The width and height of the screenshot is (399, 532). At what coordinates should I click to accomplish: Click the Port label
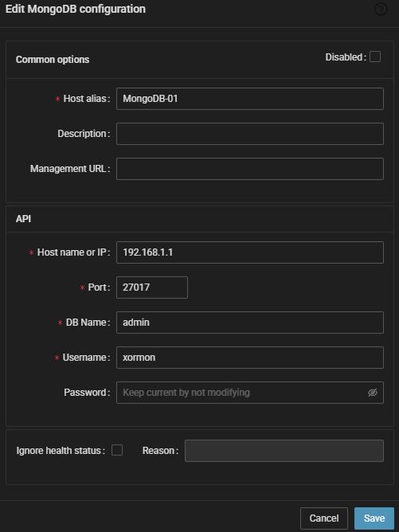[x=99, y=288]
